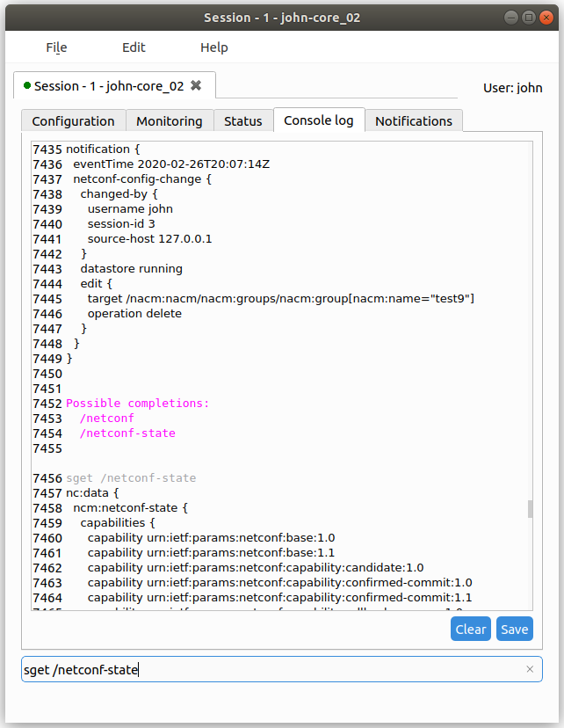Click the 'operation delete' log line
Viewport: 564px width, 728px height.
(134, 313)
